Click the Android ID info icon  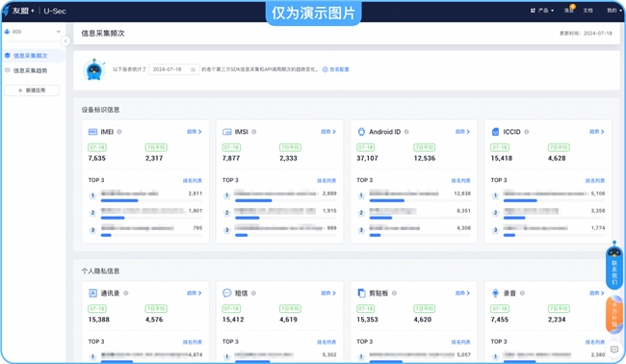[x=406, y=132]
